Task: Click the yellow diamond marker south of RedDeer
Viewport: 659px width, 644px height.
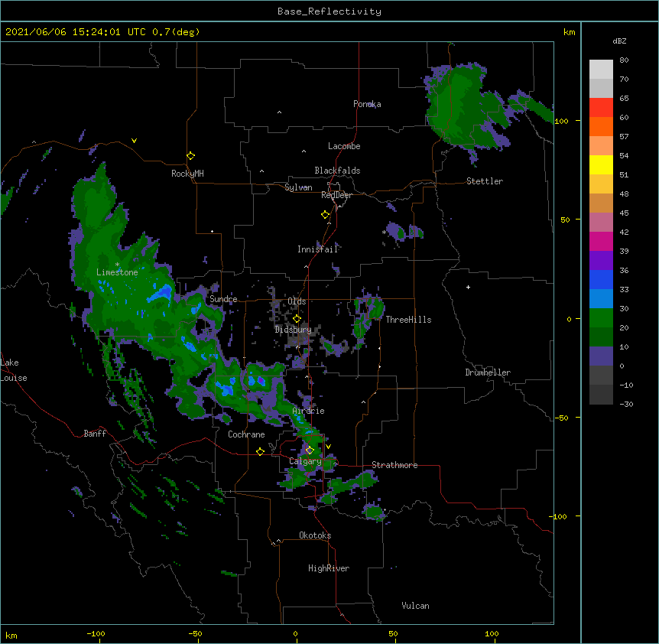Action: (x=325, y=214)
